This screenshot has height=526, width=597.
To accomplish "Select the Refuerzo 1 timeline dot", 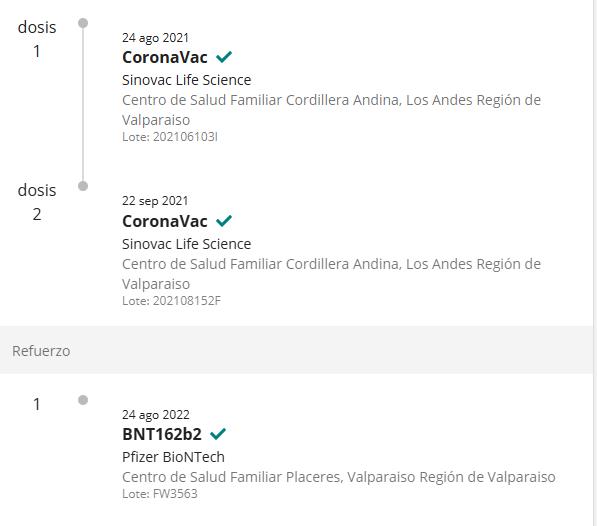I will [x=83, y=400].
